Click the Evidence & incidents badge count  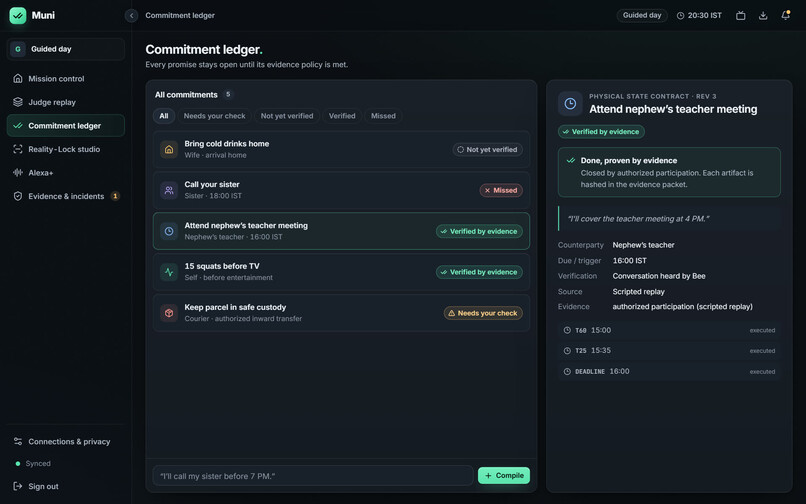tap(115, 196)
